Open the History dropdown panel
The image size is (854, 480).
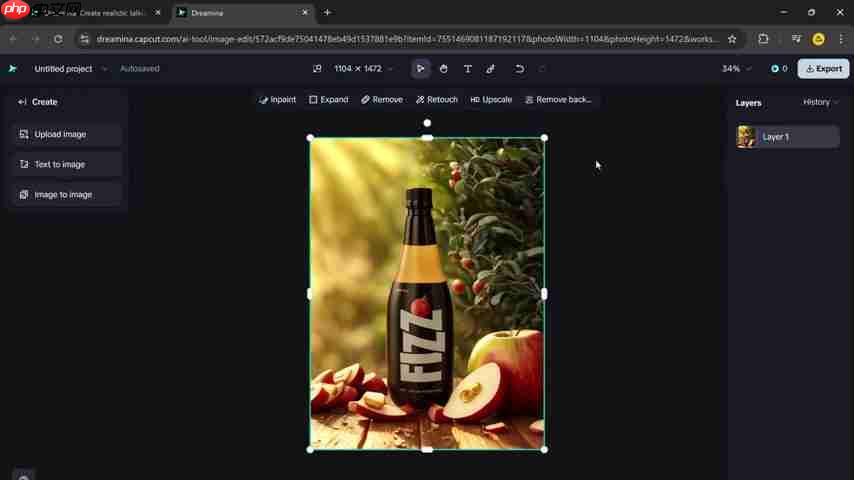820,102
